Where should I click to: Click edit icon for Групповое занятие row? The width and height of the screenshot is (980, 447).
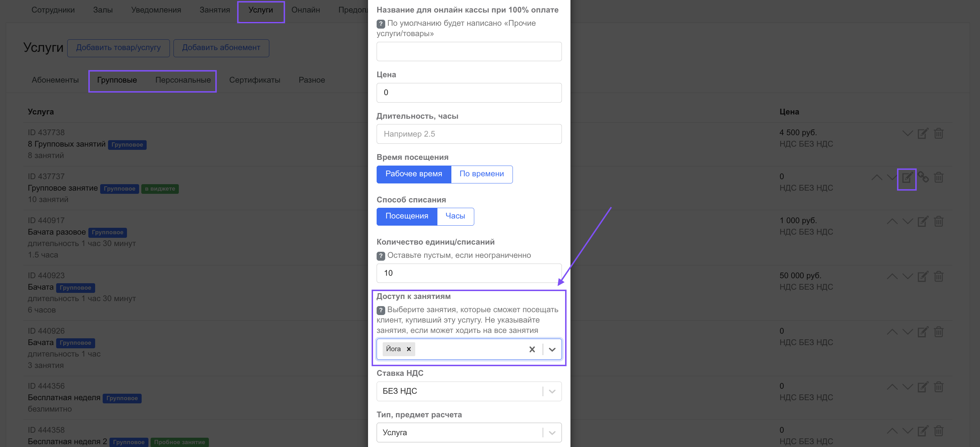[x=907, y=177]
